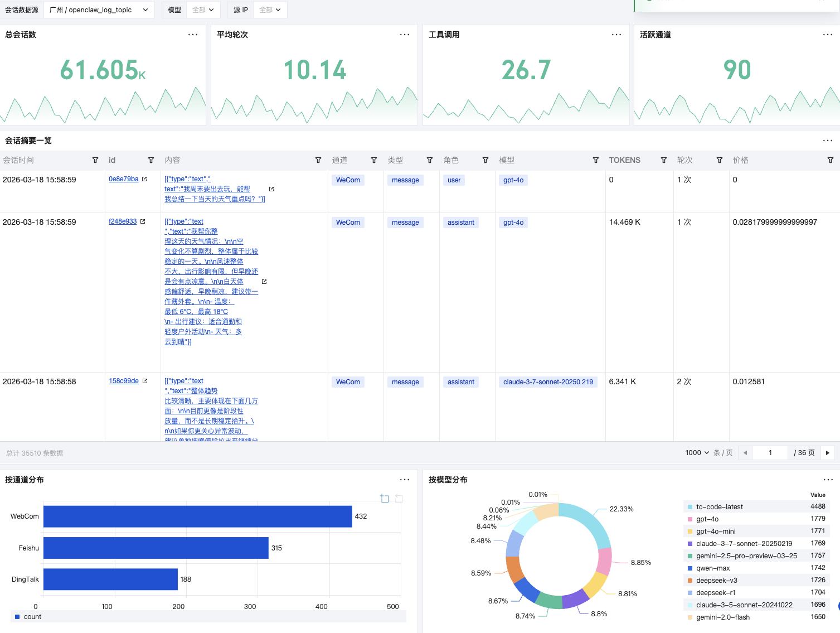Expand the 模型 filter dropdown

(x=203, y=10)
